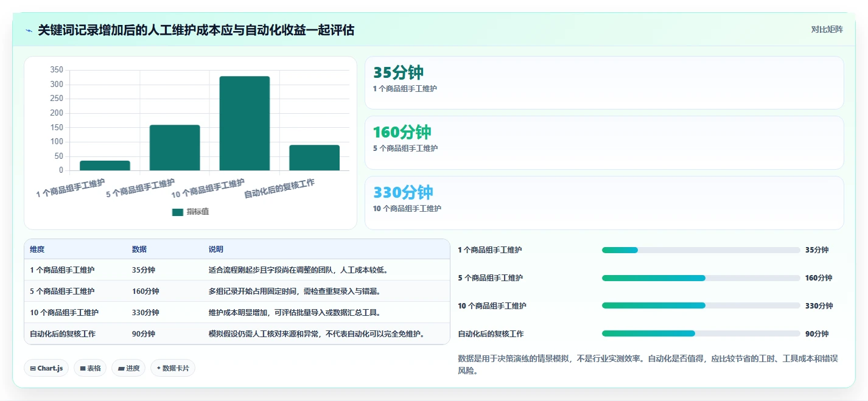The image size is (868, 401).
Task: Select table cell 5 个商品组手工维护
Action: tap(62, 291)
